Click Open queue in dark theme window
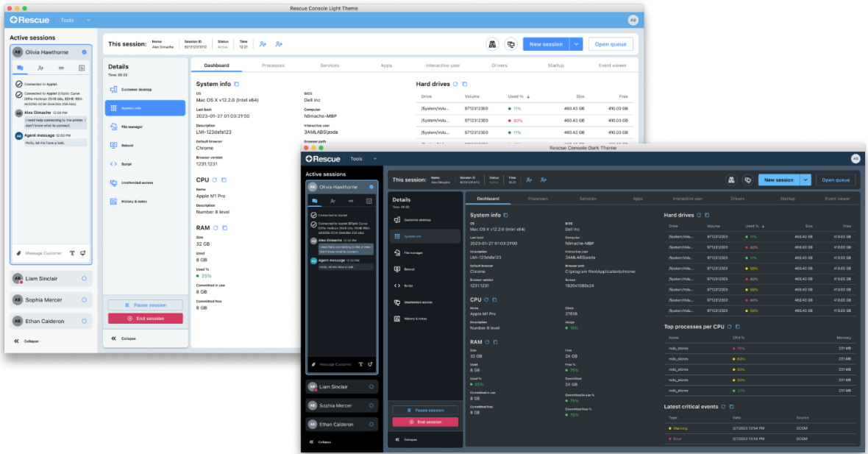This screenshot has height=454, width=868. [x=836, y=180]
